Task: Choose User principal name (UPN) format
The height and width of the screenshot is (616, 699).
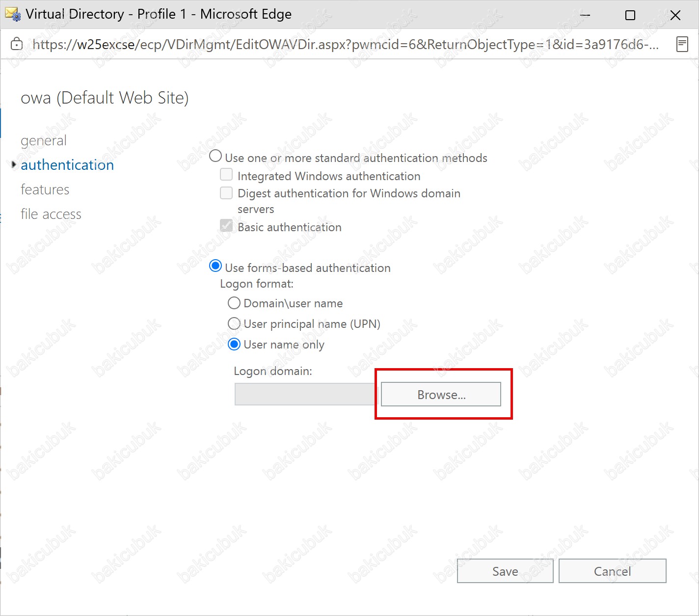Action: tap(234, 323)
